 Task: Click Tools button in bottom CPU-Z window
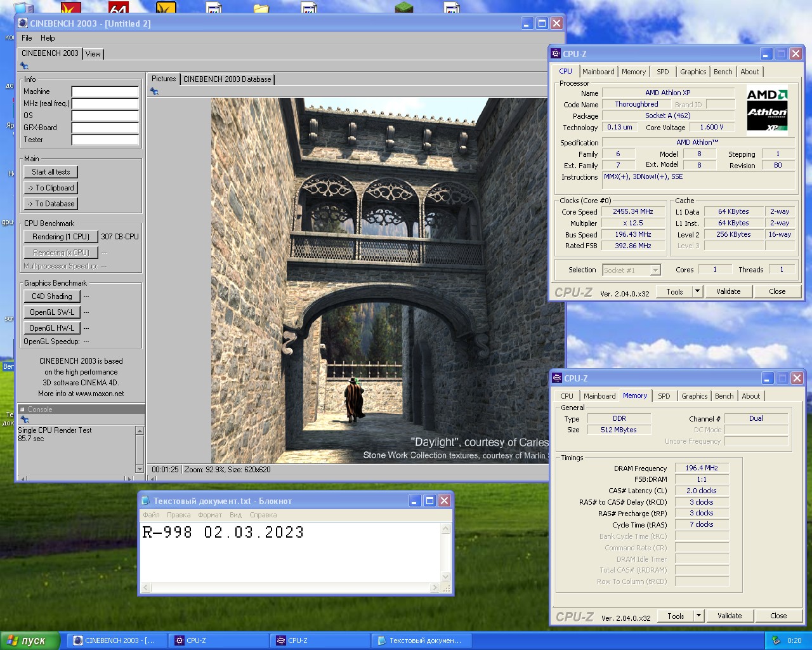click(x=676, y=616)
